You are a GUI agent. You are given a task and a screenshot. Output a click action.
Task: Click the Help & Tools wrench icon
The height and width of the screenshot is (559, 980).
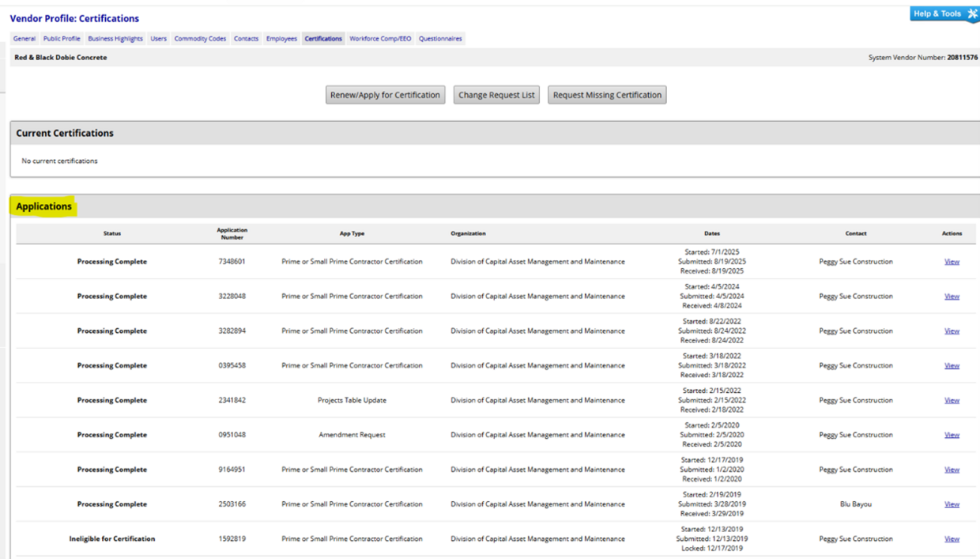[x=972, y=14]
